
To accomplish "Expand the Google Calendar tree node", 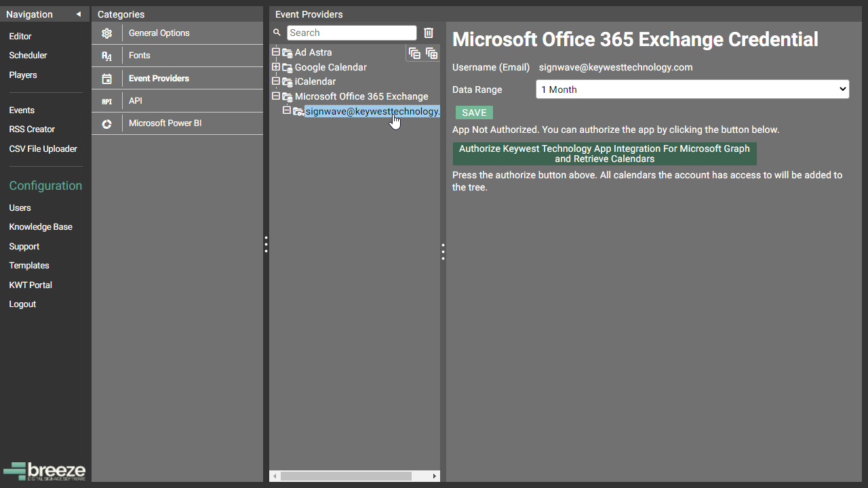I will pyautogui.click(x=276, y=67).
